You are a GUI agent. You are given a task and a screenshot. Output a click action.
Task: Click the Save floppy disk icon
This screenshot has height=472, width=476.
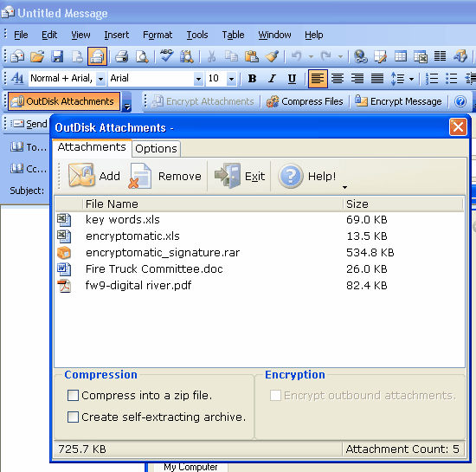click(x=57, y=56)
